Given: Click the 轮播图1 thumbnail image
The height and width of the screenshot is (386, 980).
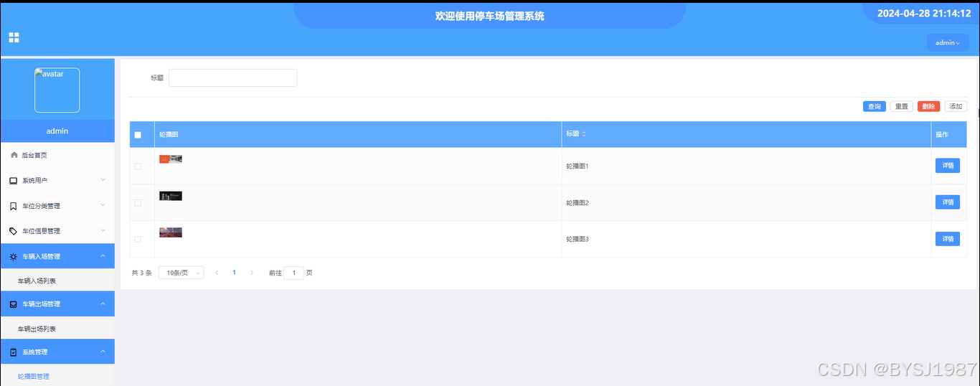Looking at the screenshot, I should [171, 159].
